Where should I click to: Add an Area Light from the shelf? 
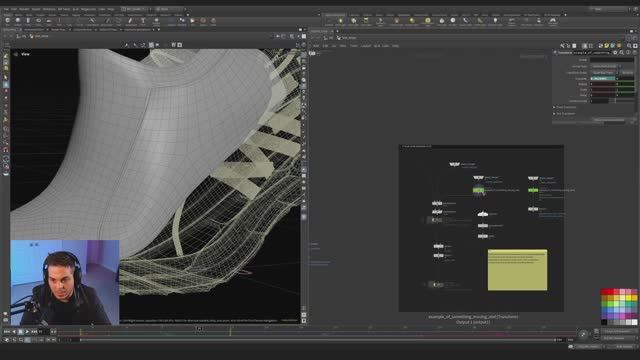coord(366,22)
